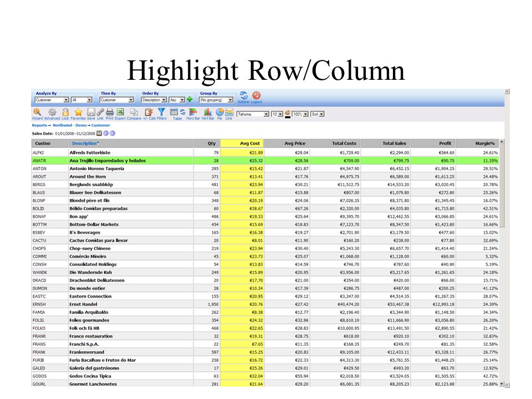Click the Customer breadcrumb link
532x399 pixels.
pyautogui.click(x=100, y=125)
